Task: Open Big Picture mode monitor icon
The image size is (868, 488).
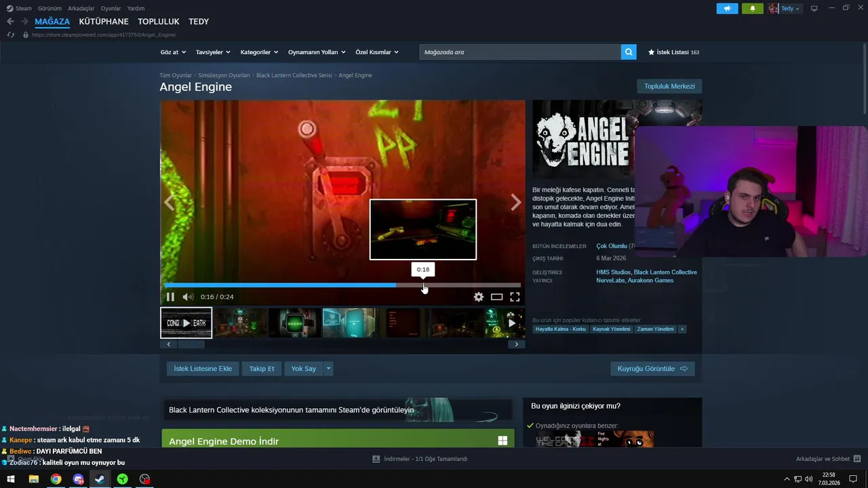Action: coord(814,8)
